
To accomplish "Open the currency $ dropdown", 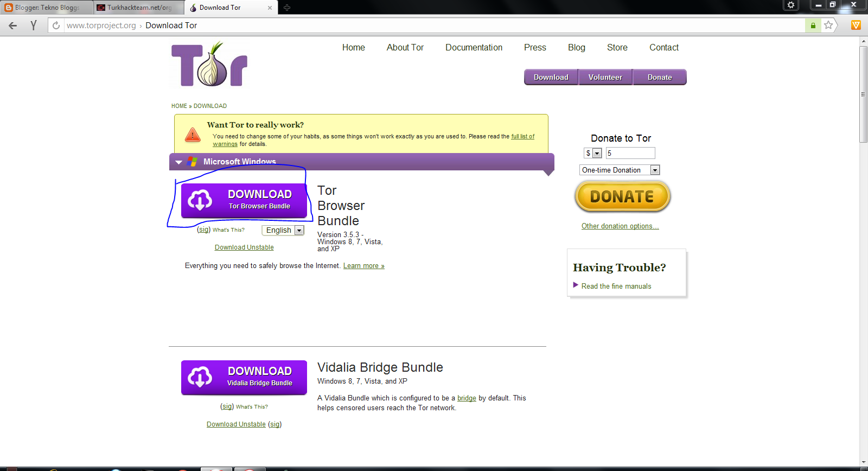I will tap(593, 153).
